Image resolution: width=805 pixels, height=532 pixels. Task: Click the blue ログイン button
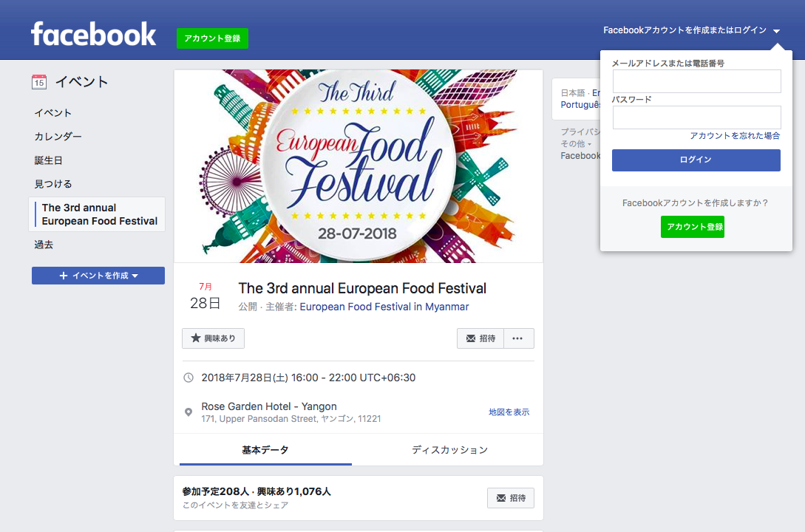pos(696,160)
